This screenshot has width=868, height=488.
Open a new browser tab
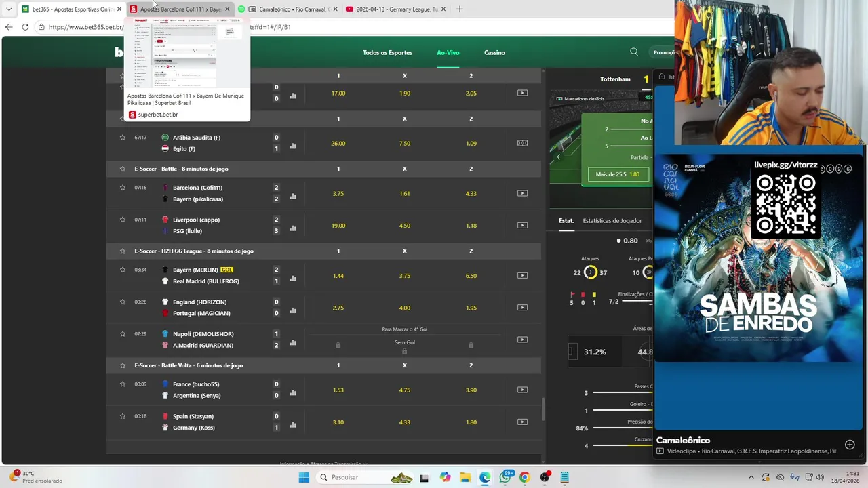pyautogui.click(x=460, y=9)
